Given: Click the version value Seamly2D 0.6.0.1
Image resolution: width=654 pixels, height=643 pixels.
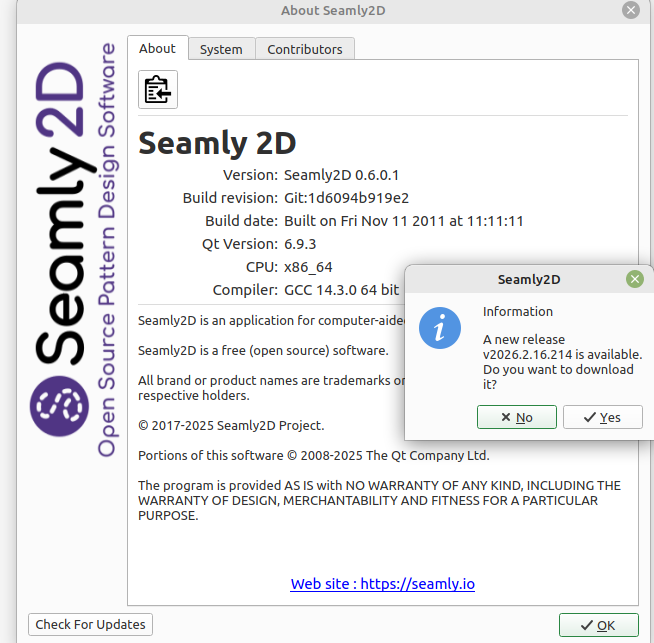Looking at the screenshot, I should click(x=341, y=175).
